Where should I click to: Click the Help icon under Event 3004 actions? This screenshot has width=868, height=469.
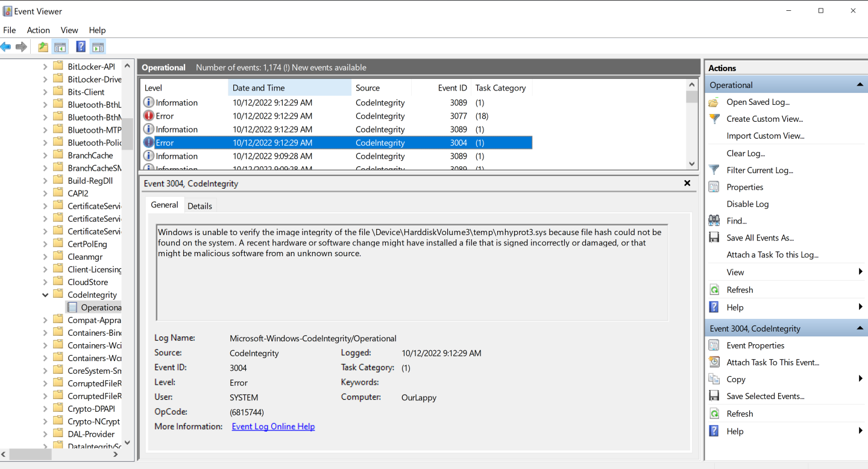pos(714,431)
